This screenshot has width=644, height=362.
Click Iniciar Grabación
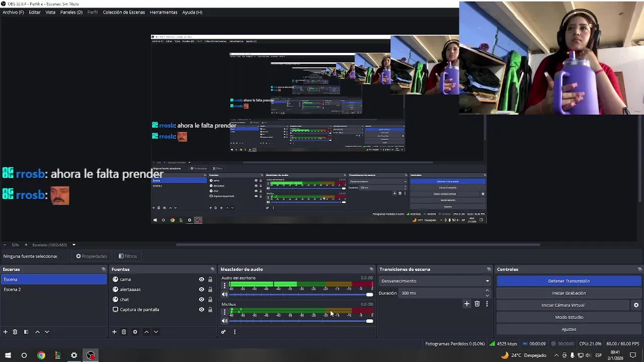[x=569, y=293]
